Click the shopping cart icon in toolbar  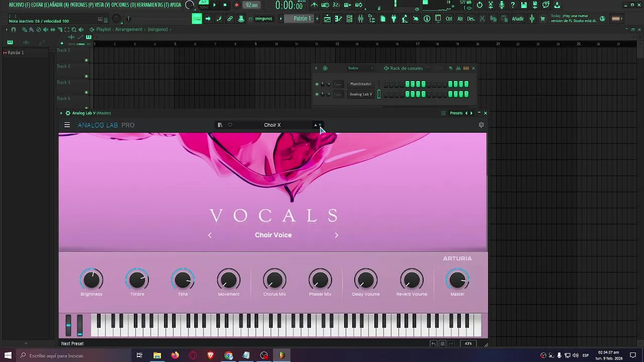[542, 19]
